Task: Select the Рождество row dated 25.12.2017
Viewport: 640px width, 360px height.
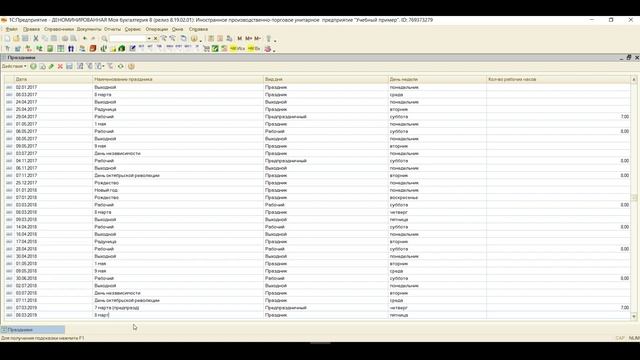Action: click(x=318, y=183)
